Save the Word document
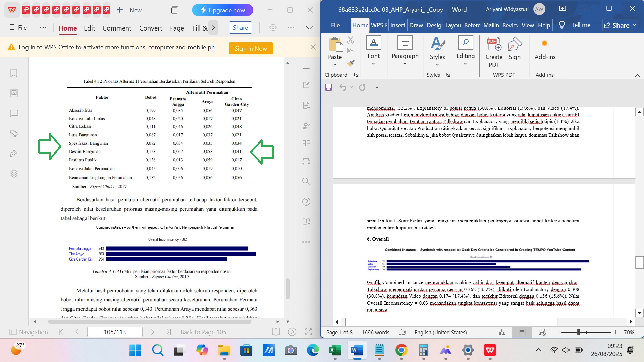The height and width of the screenshot is (362, 644). 328,87
